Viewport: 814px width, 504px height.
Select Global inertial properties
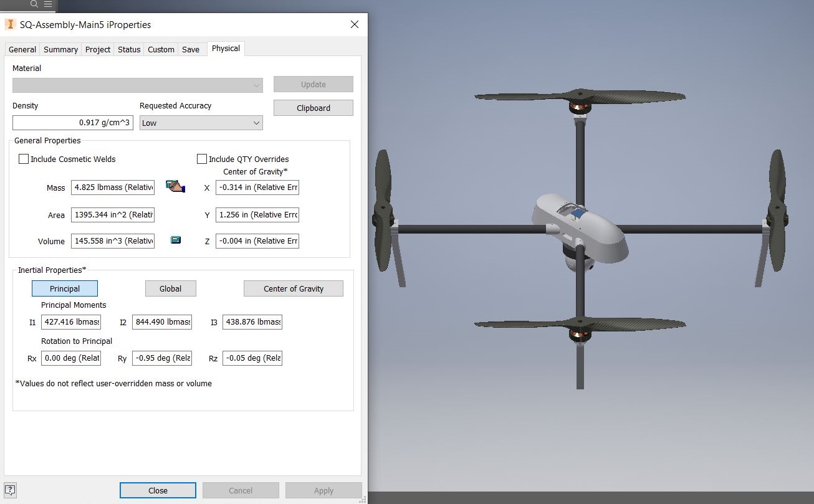(x=170, y=288)
